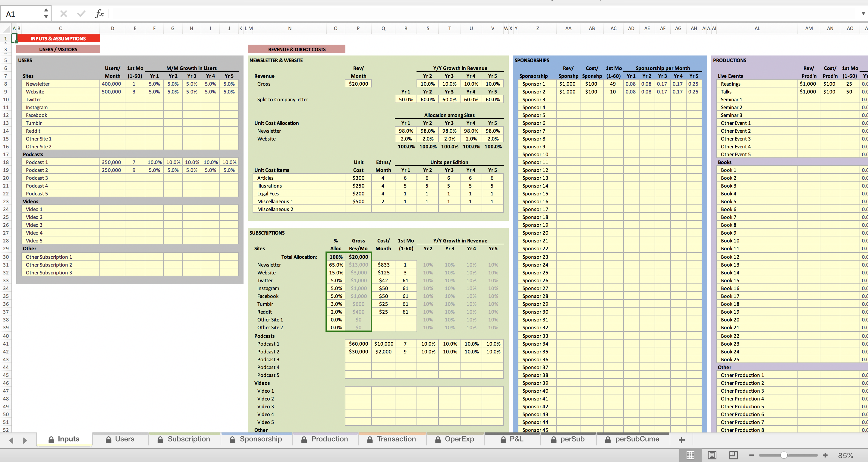Open the Transaction sheet tab
Image resolution: width=868 pixels, height=462 pixels.
coord(392,439)
